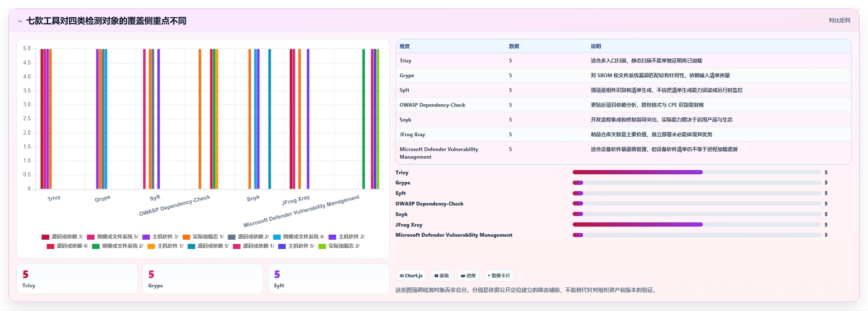Click the teal bar in the Snyk chart group
Screen dimensions: 868x311
(x=270, y=119)
